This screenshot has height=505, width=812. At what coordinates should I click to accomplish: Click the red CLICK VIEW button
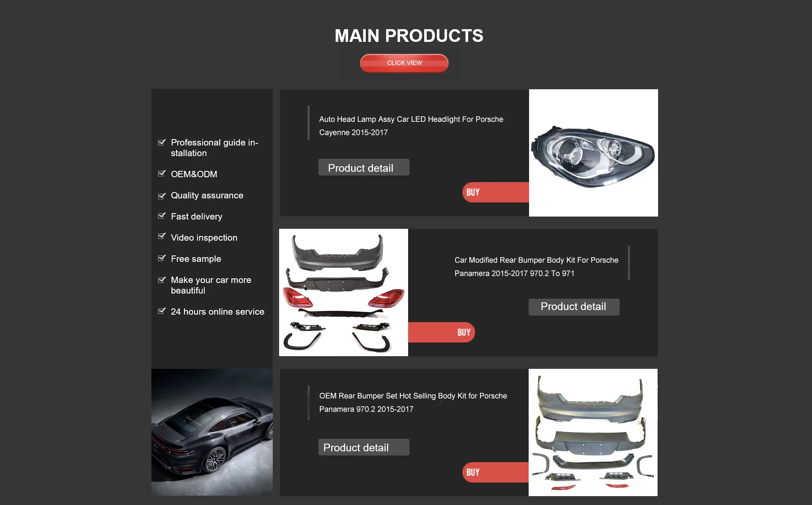pos(404,63)
